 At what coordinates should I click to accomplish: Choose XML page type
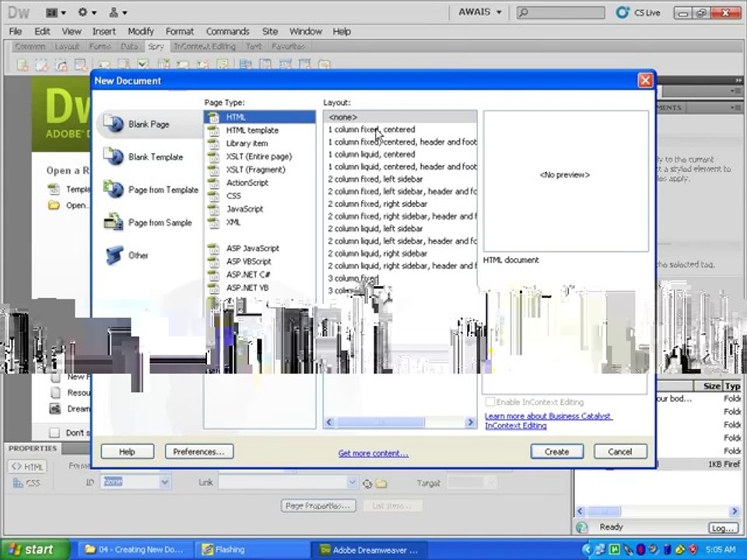233,222
